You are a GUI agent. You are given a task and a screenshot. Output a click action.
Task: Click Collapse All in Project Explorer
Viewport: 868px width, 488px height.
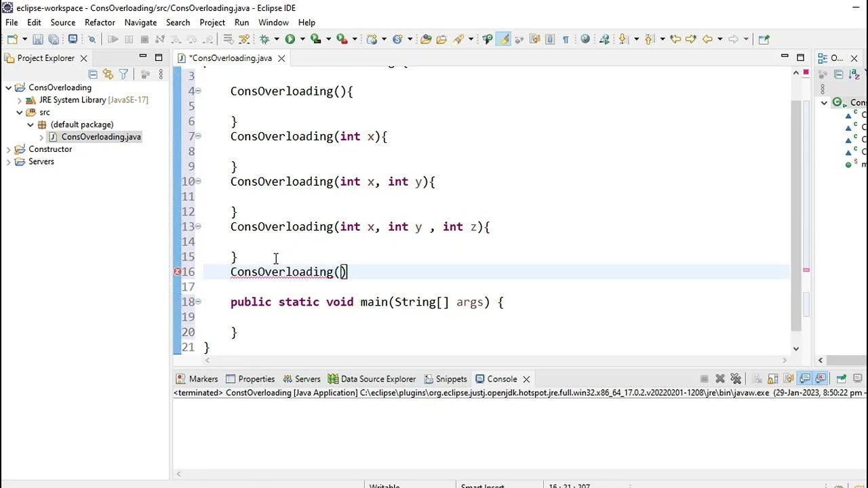click(93, 74)
